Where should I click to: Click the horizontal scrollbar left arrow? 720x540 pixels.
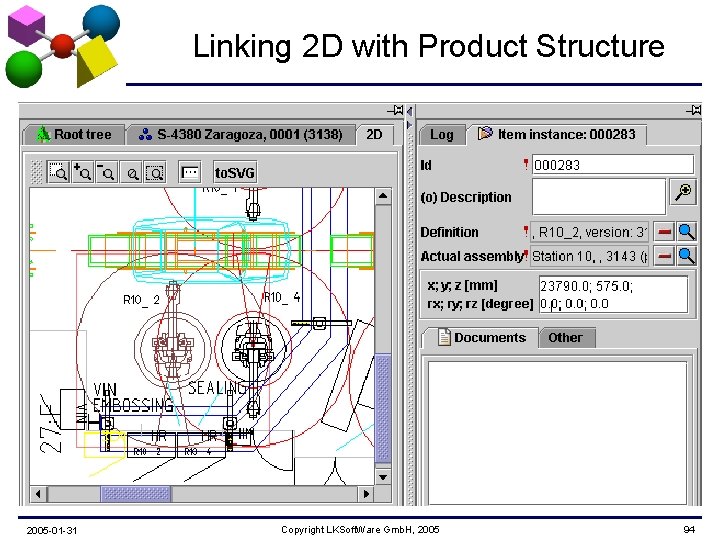coord(38,494)
